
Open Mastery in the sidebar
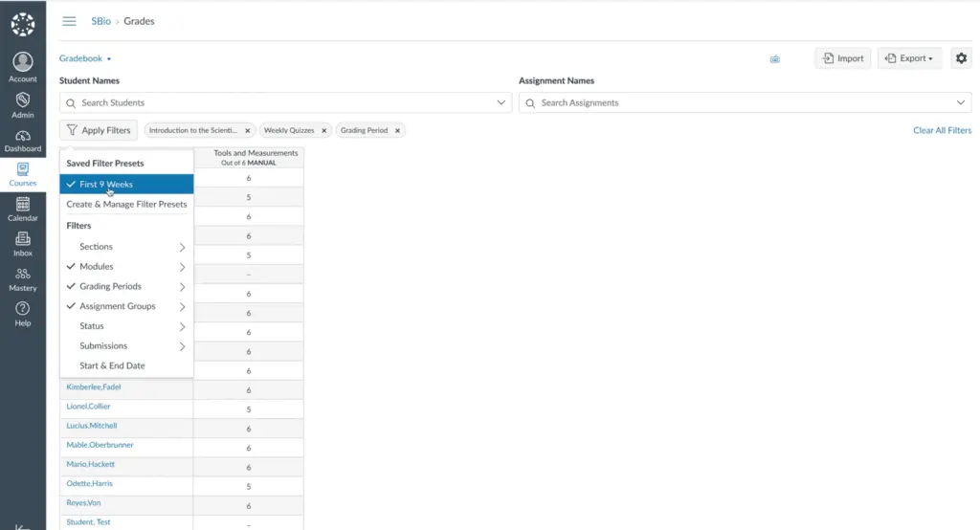(x=23, y=280)
